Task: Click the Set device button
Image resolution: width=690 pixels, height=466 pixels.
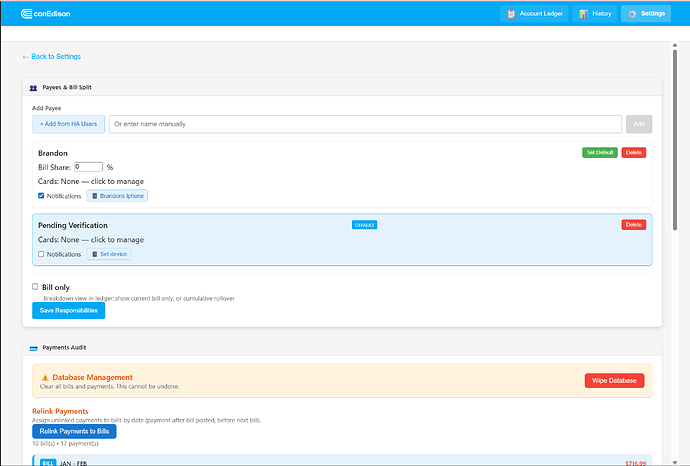Action: coord(109,254)
